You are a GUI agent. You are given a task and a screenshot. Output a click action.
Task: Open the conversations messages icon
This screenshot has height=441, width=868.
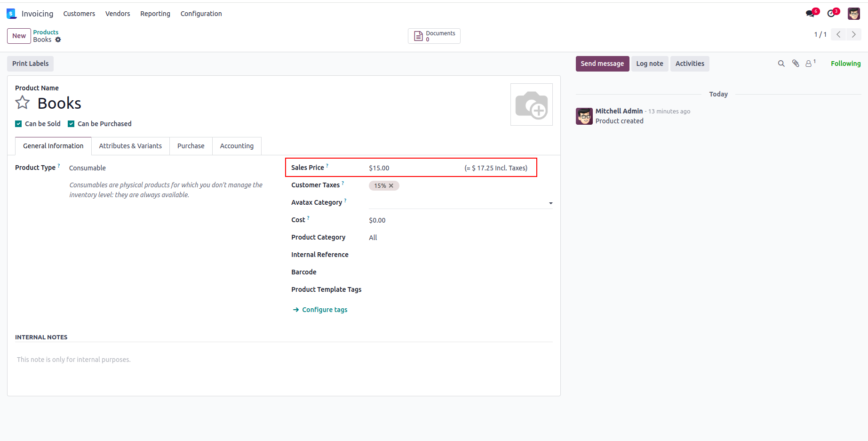[810, 14]
